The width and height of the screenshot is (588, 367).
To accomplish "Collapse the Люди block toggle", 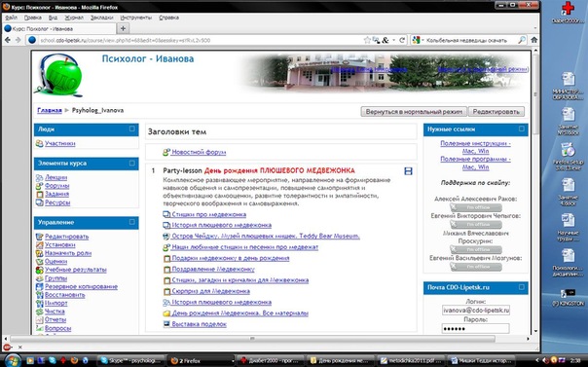I will 132,128.
